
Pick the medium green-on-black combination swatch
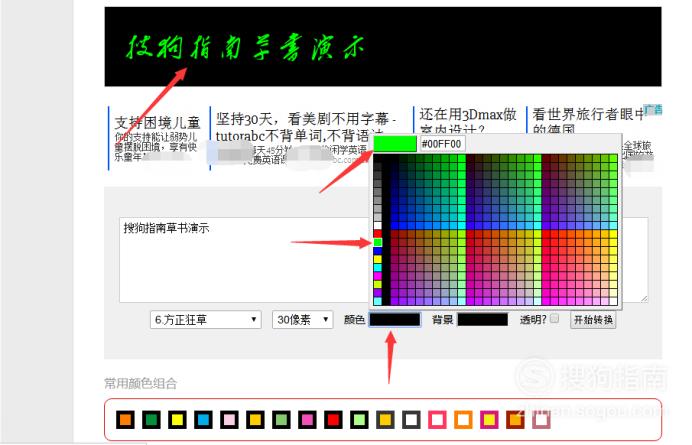(x=281, y=419)
